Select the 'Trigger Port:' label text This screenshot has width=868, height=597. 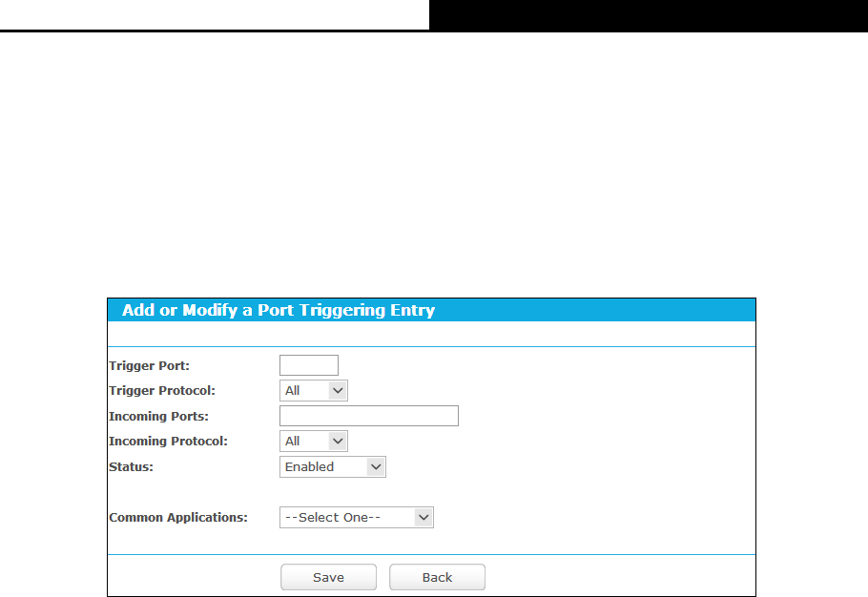pos(149,365)
